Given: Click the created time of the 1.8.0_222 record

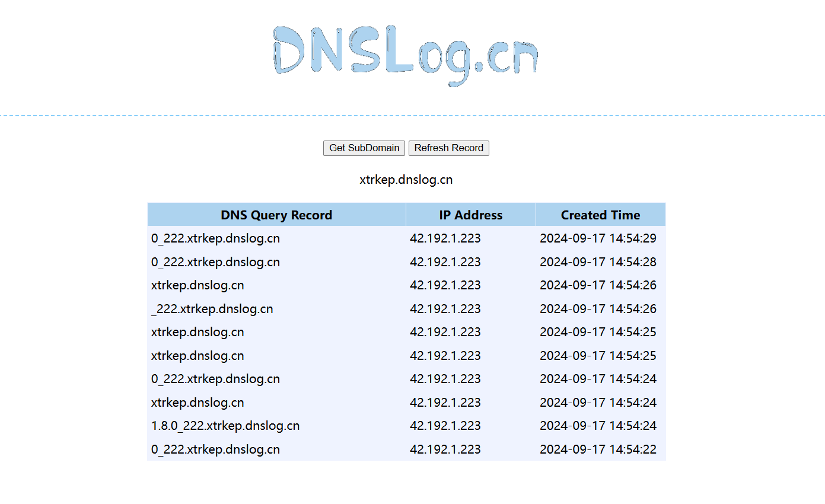Looking at the screenshot, I should 598,426.
